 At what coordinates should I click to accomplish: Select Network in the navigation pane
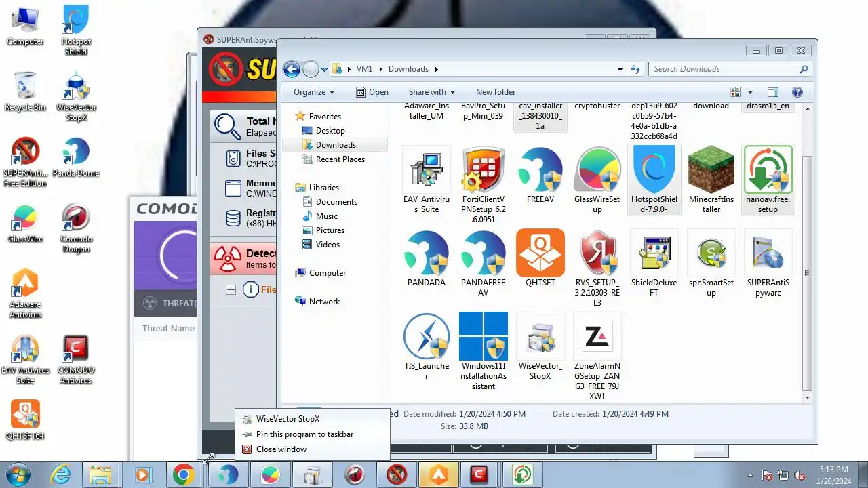pyautogui.click(x=324, y=302)
